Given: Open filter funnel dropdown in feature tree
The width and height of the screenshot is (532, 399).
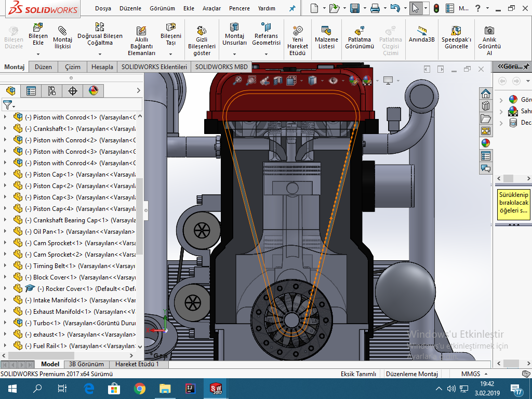Looking at the screenshot, I should click(x=8, y=105).
